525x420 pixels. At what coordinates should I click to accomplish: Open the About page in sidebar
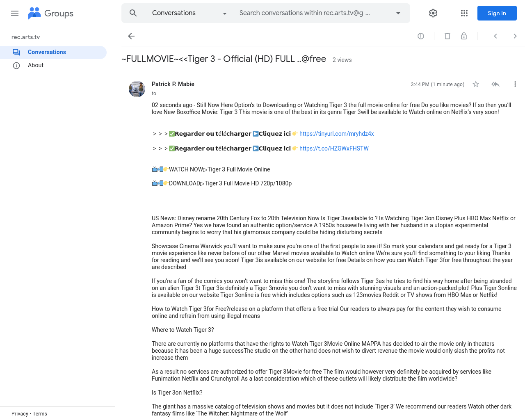[x=53, y=65]
